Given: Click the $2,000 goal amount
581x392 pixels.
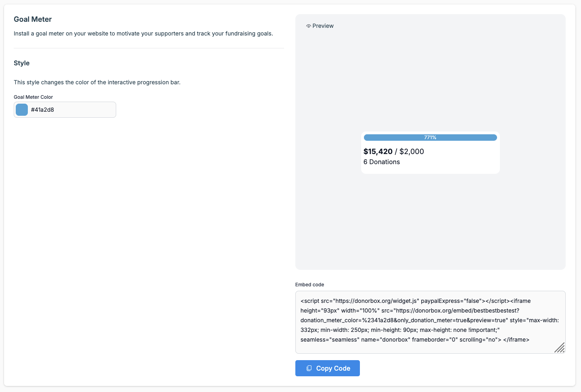Looking at the screenshot, I should point(412,152).
